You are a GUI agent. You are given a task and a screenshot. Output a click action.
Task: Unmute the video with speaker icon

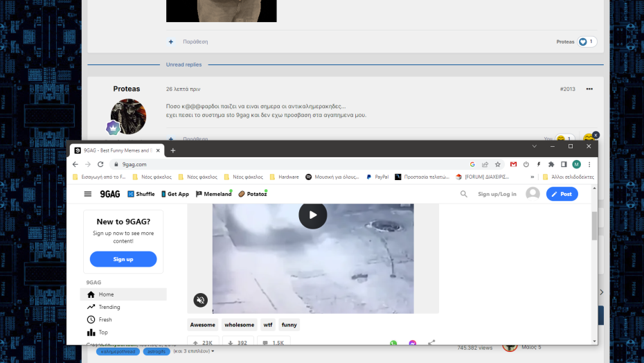[200, 300]
